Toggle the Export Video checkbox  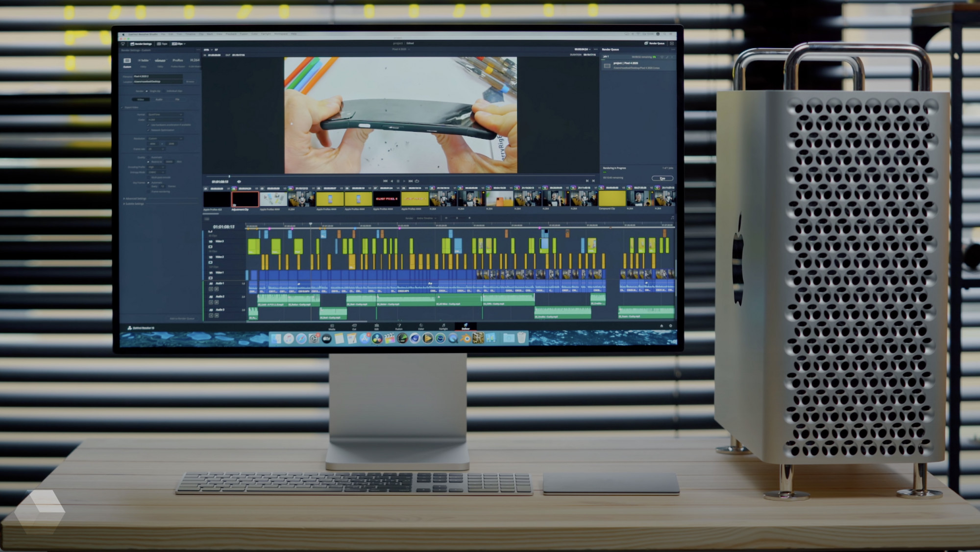(122, 107)
